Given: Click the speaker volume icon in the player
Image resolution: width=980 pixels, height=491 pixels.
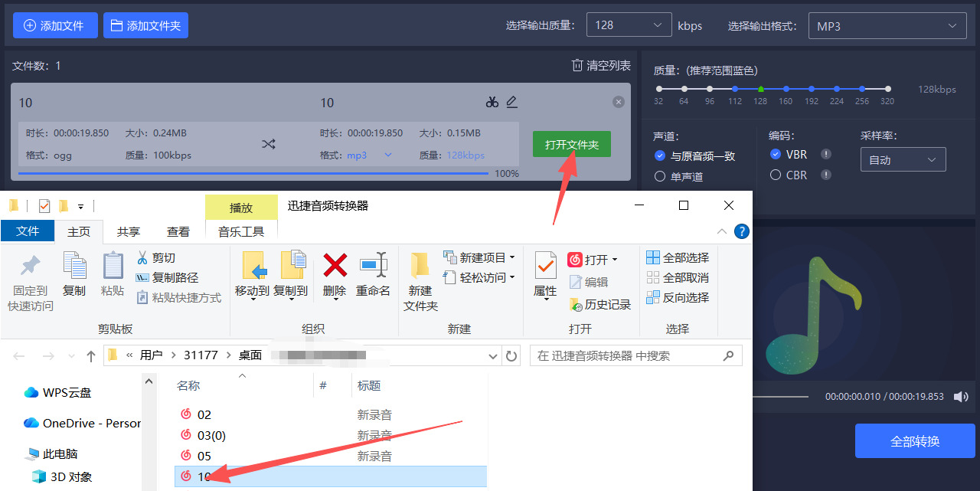Looking at the screenshot, I should click(960, 396).
